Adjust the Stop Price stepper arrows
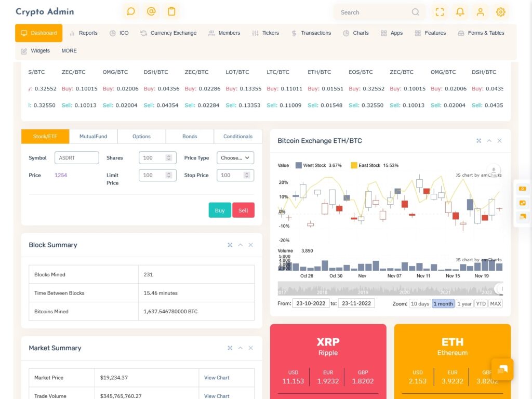The image size is (532, 399). [247, 175]
